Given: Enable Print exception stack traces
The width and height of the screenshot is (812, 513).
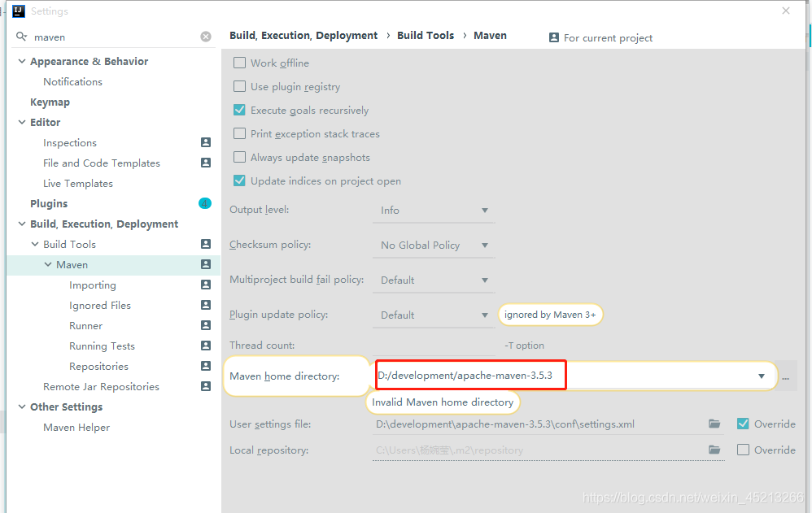Looking at the screenshot, I should pos(239,133).
